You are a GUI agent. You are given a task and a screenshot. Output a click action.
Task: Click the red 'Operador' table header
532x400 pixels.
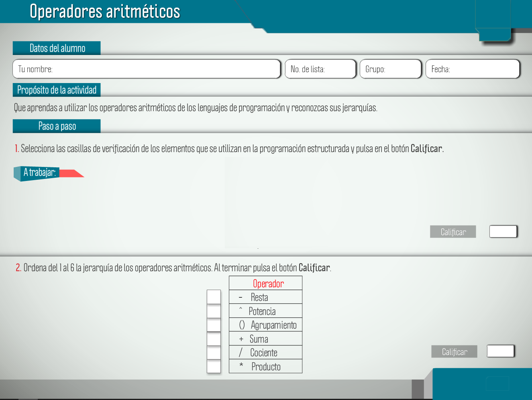[x=268, y=283]
